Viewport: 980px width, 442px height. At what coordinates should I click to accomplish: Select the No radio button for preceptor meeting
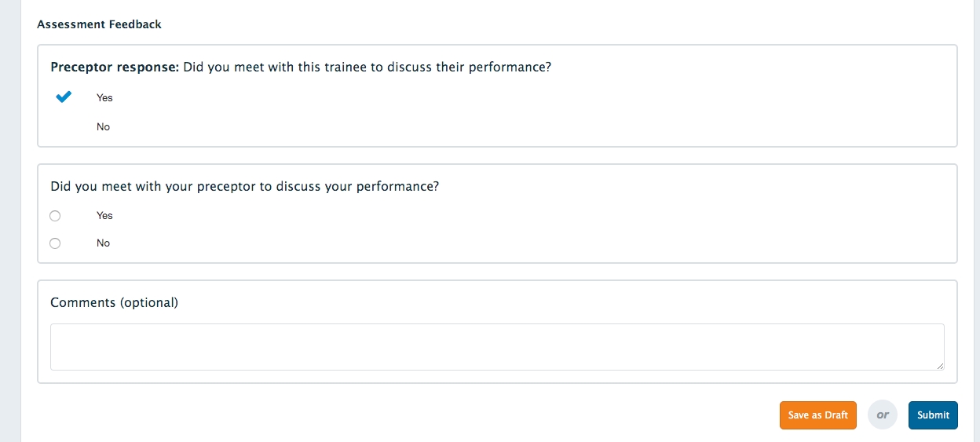pos(55,243)
